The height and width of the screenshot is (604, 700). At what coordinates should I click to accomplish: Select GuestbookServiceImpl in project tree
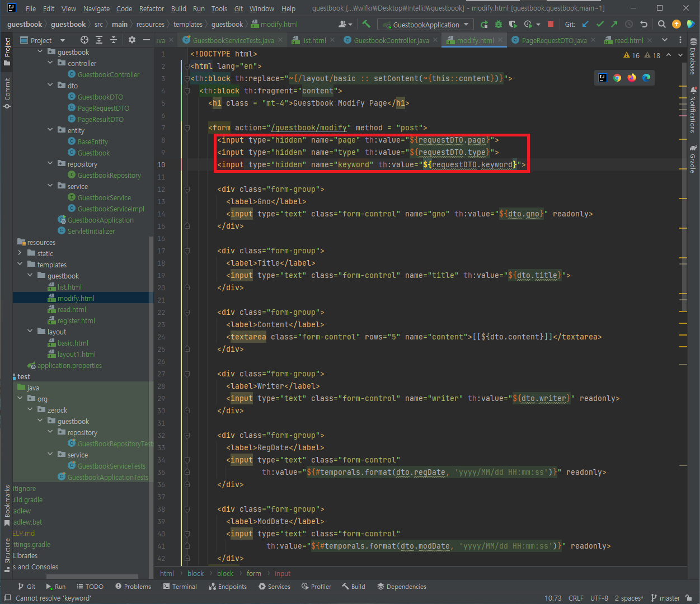tap(111, 209)
